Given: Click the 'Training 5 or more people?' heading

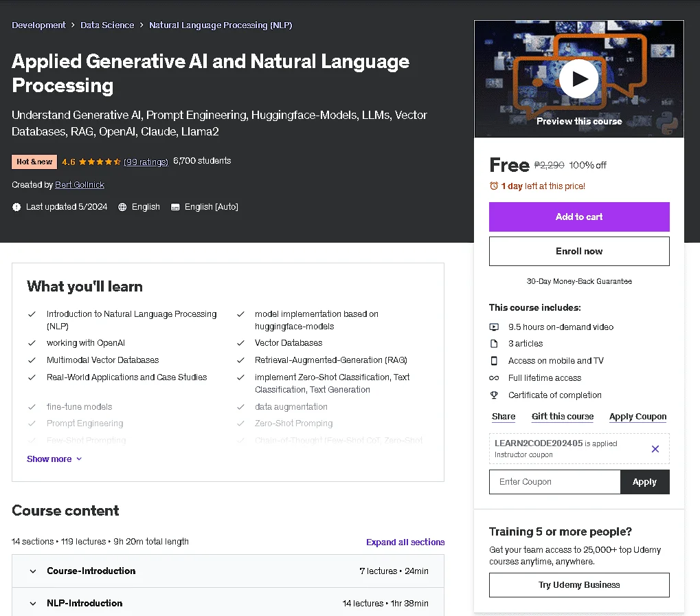Looking at the screenshot, I should [x=561, y=531].
